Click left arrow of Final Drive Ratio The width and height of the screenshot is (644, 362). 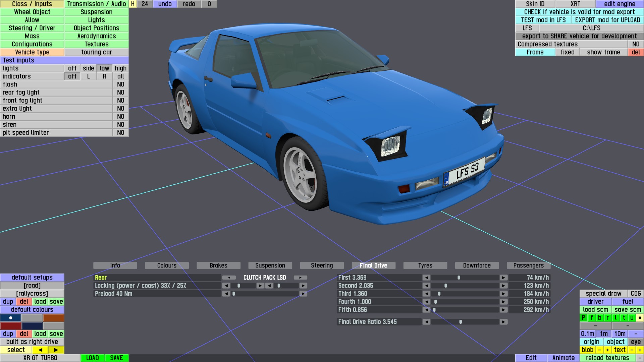click(x=426, y=322)
